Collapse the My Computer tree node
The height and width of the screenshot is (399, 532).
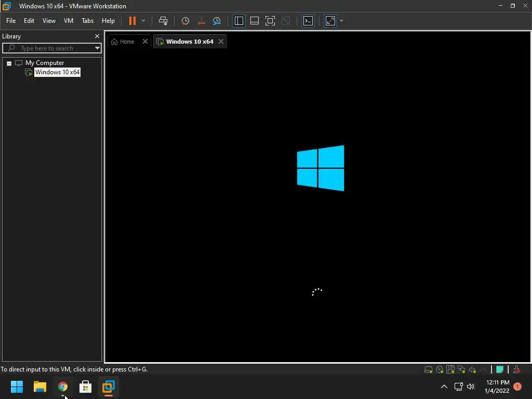point(9,63)
